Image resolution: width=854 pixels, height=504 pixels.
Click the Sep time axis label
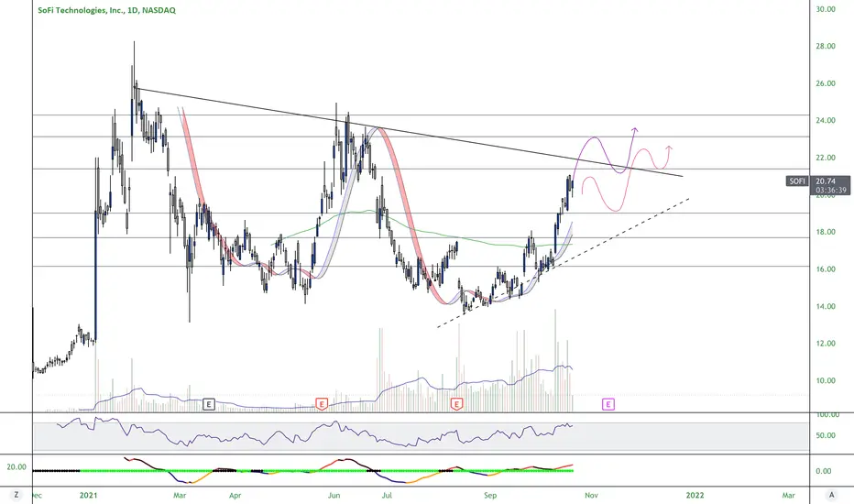click(x=490, y=495)
